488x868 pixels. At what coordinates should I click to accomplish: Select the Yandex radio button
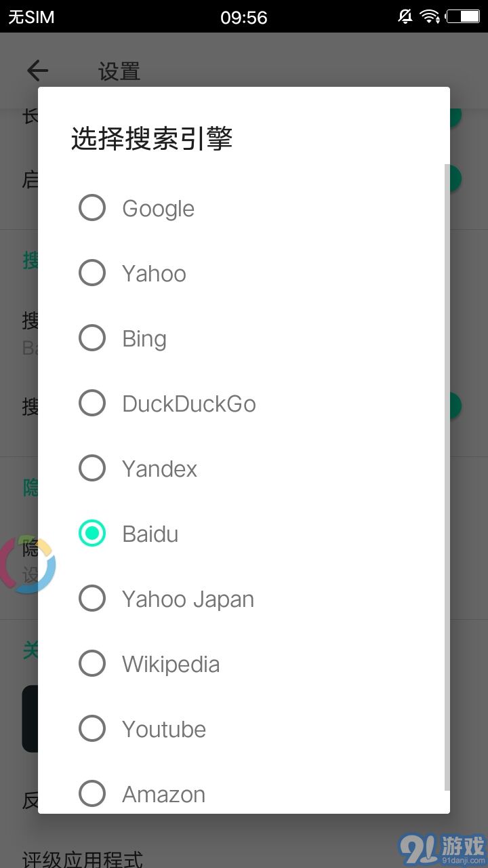coord(92,468)
